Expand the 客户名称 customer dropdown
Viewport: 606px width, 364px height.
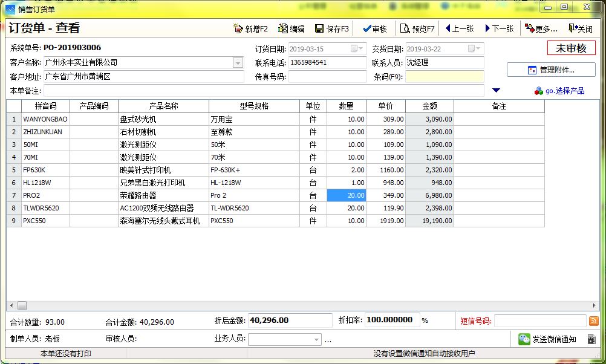click(238, 63)
